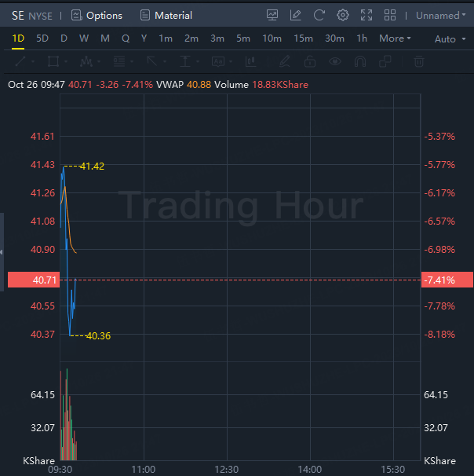Open the Unnamed layout dropdown
Screen dimensions: 474x476
(x=440, y=16)
